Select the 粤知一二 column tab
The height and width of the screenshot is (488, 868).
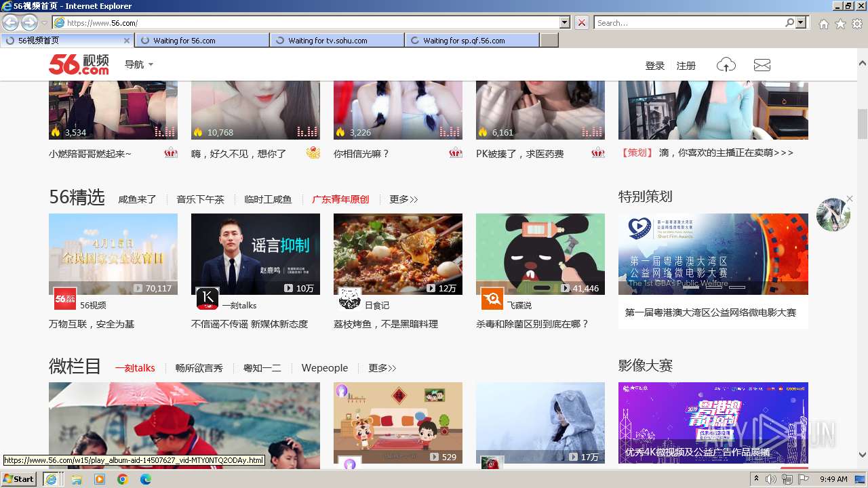coord(262,368)
